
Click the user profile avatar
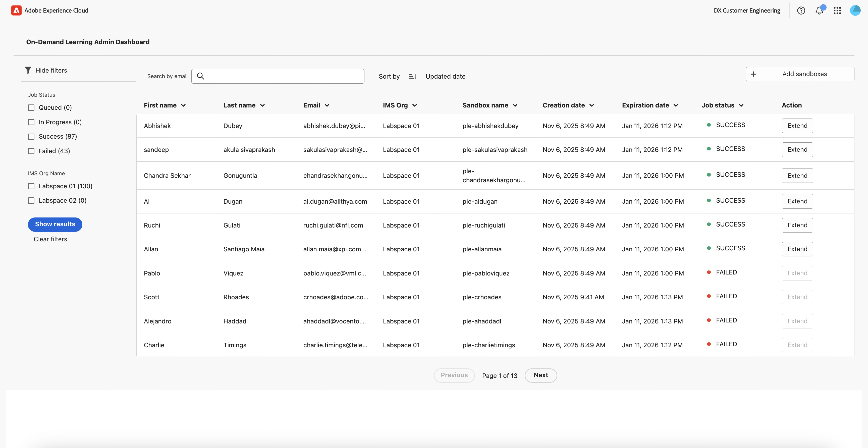point(855,11)
